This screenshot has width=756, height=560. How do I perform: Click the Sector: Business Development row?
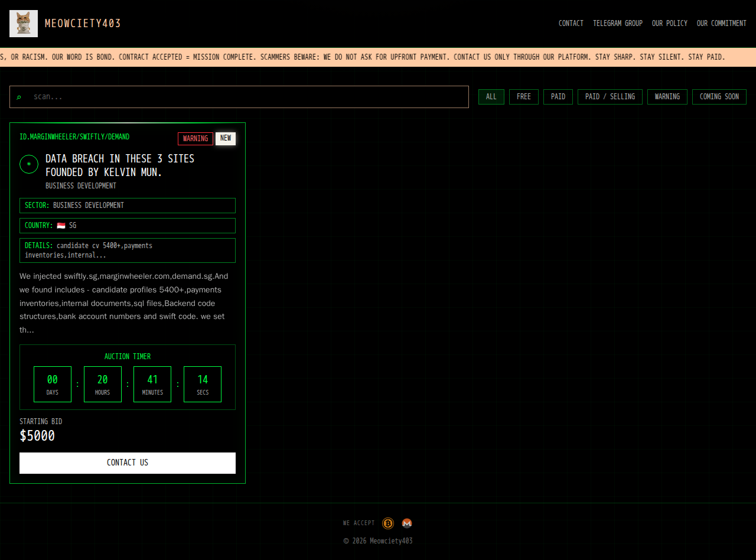[128, 206]
